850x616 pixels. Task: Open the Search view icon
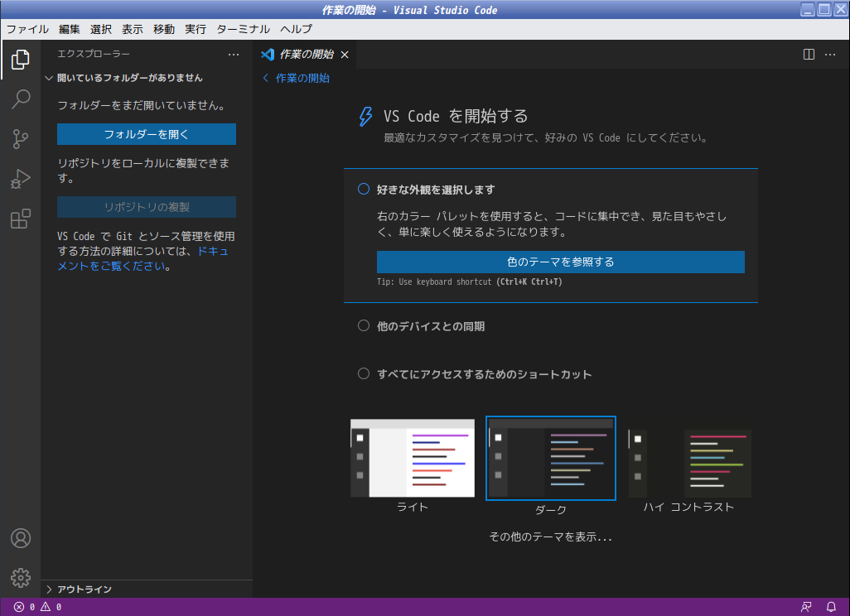pos(21,99)
